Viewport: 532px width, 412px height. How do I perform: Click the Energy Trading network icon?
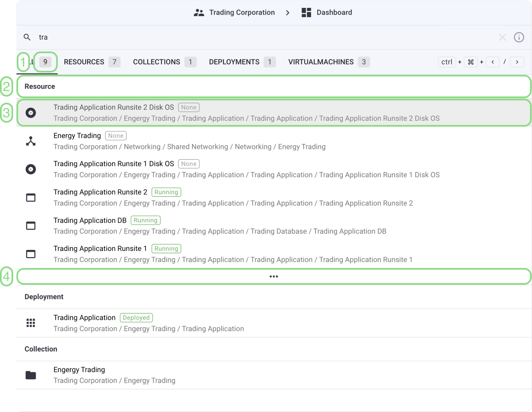point(31,141)
